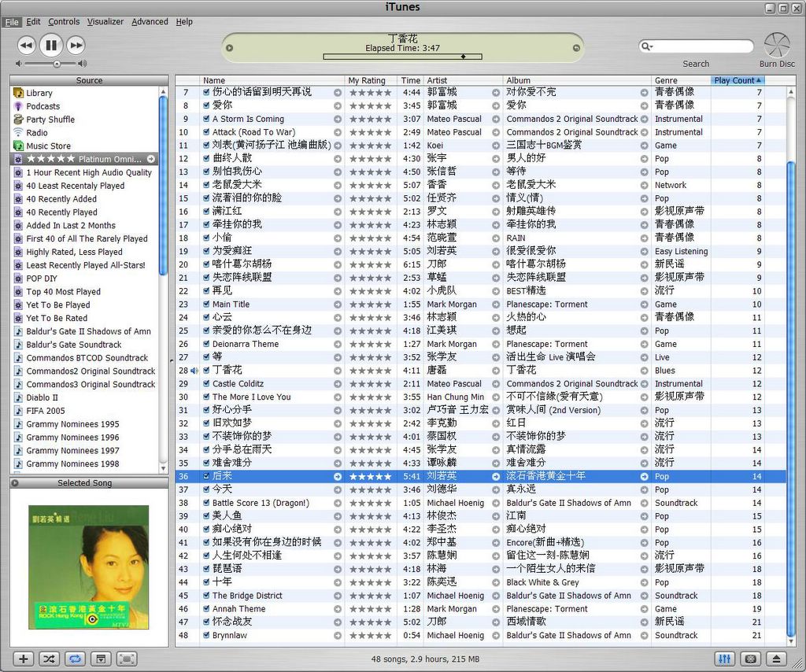806x672 pixels.
Task: Uncheck the song Main Title
Action: pos(206,305)
